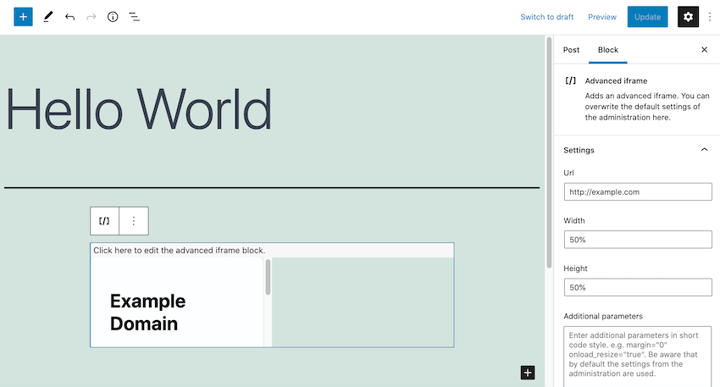Switch to the Block tab

tap(608, 50)
